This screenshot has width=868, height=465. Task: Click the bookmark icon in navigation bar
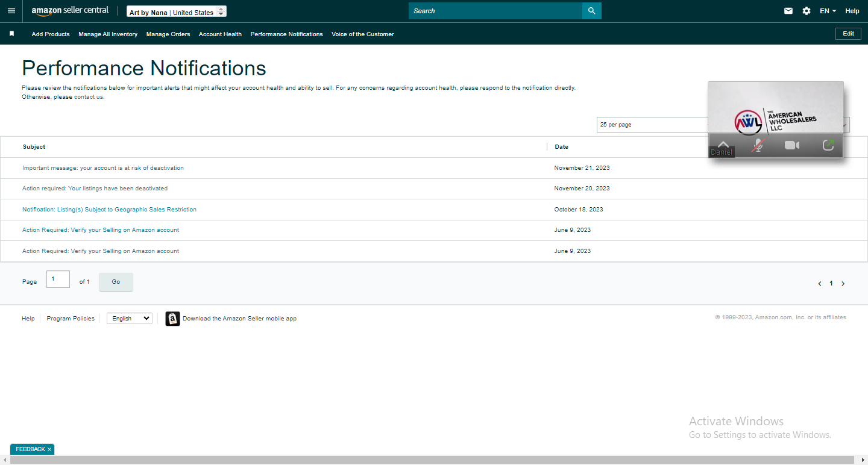click(x=11, y=34)
